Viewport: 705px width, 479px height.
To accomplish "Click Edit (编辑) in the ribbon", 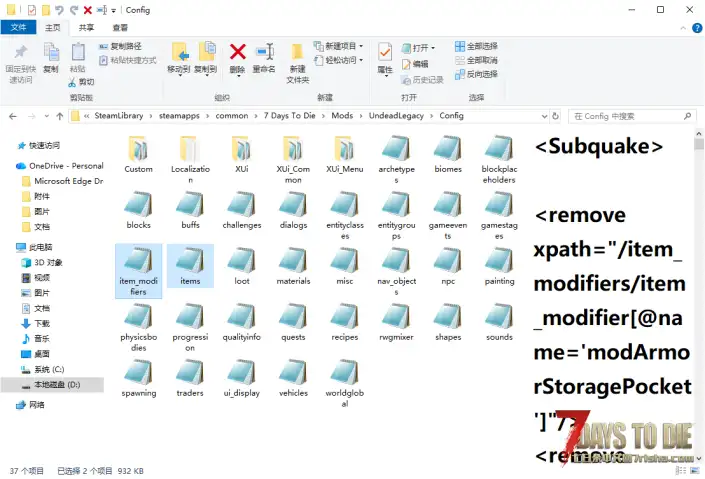I will [415, 64].
